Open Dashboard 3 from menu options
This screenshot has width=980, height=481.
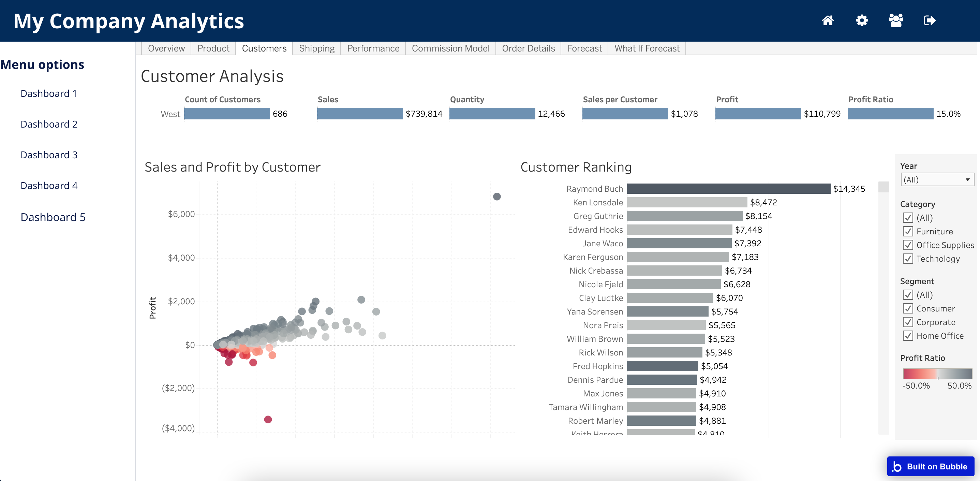[x=49, y=155]
